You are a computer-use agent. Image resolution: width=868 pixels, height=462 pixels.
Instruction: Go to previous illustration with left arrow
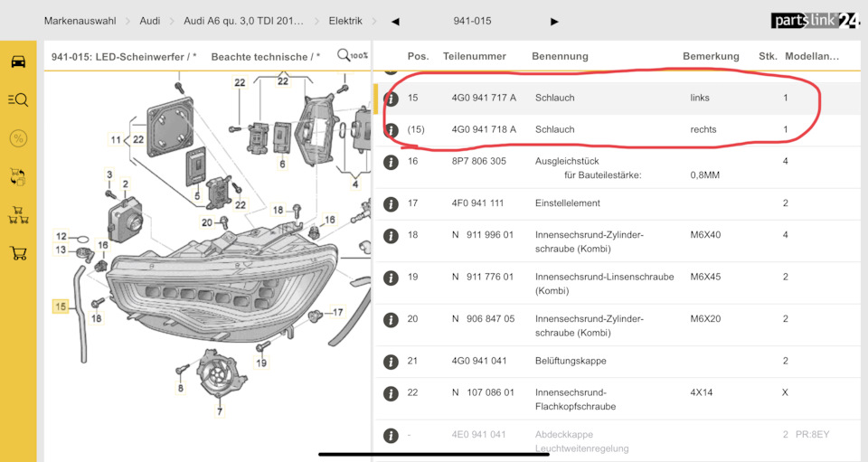pos(395,21)
